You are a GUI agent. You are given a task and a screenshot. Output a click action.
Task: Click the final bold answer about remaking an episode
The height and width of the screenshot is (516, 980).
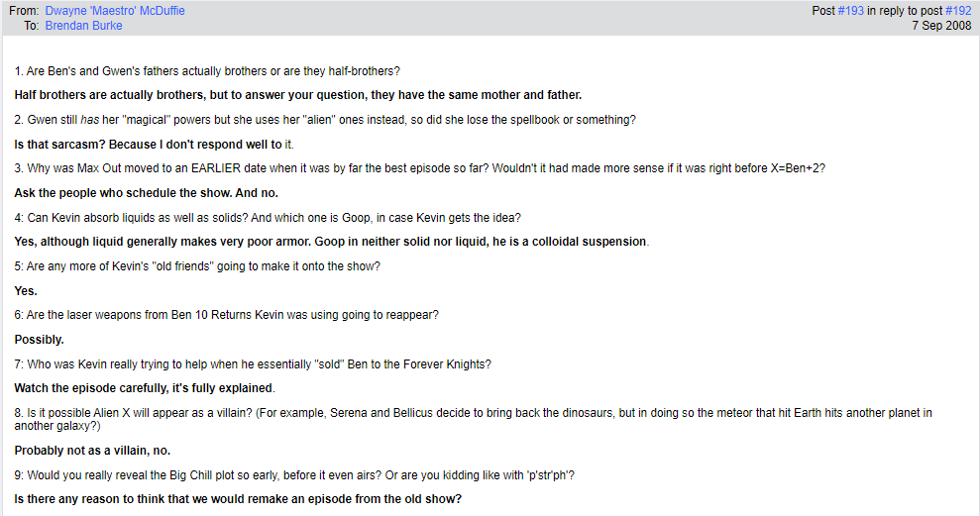[x=238, y=499]
